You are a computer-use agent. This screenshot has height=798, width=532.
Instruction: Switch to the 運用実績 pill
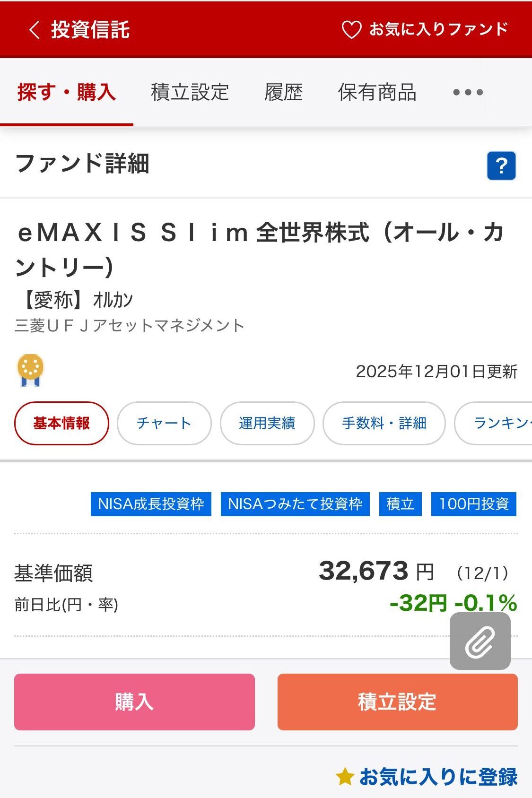pyautogui.click(x=267, y=423)
